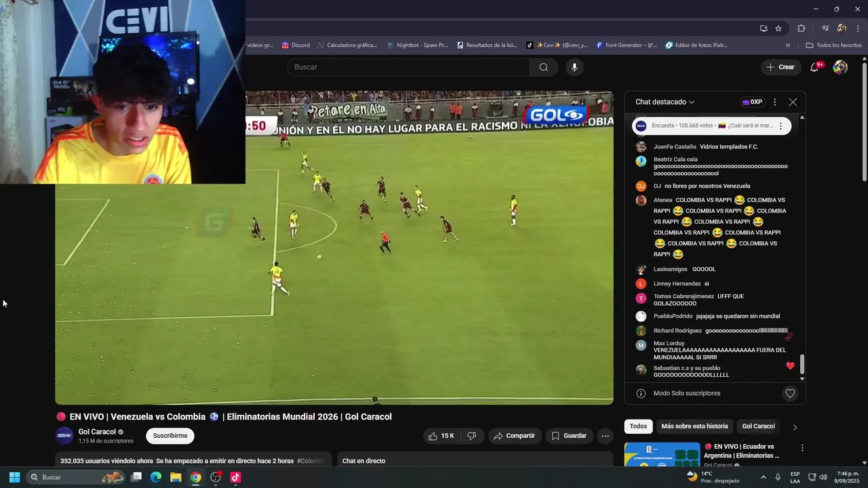Open YouTube notifications bell
The width and height of the screenshot is (868, 488).
click(x=815, y=67)
